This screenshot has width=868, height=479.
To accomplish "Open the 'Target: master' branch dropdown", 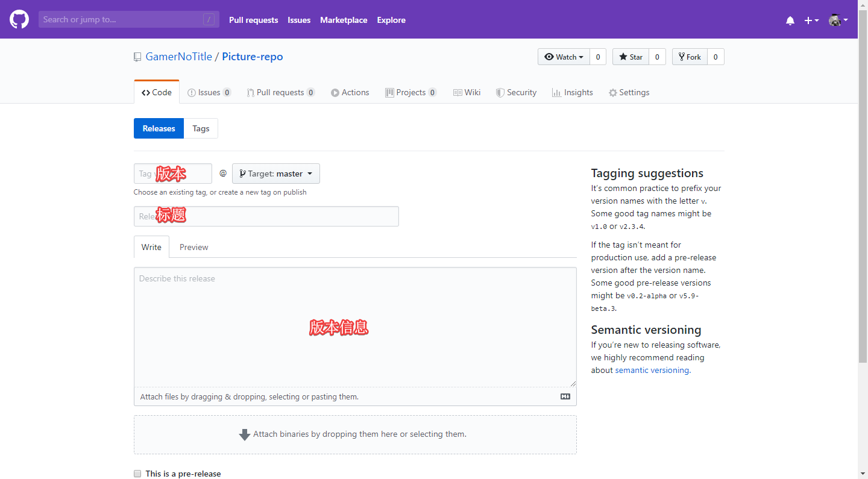I will click(x=275, y=174).
